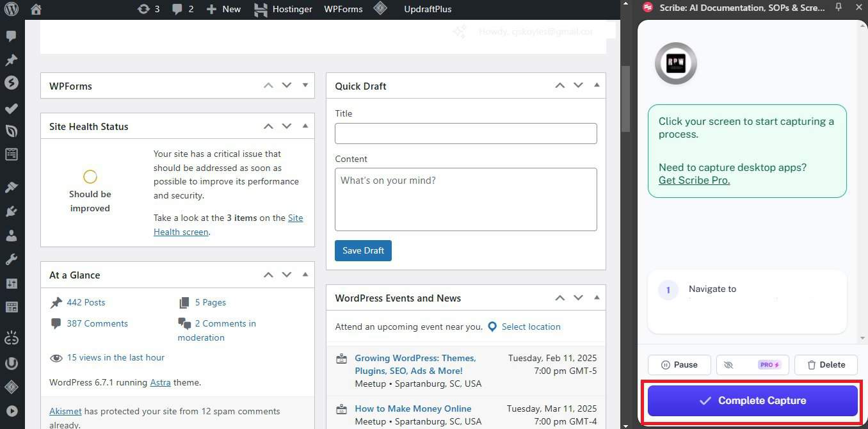Collapse the At a Glance widget
The width and height of the screenshot is (868, 429).
point(305,274)
